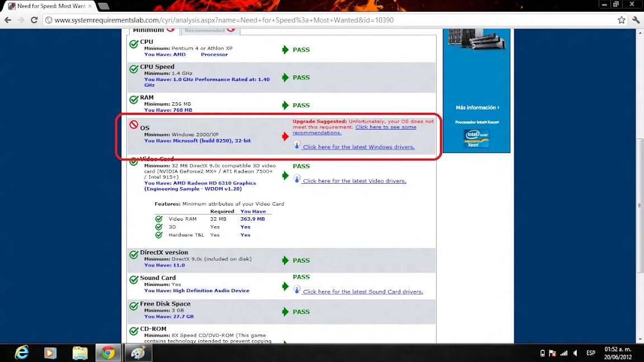The height and width of the screenshot is (362, 644).
Task: Open Windows Media Player from the taskbar
Action: pos(50,353)
